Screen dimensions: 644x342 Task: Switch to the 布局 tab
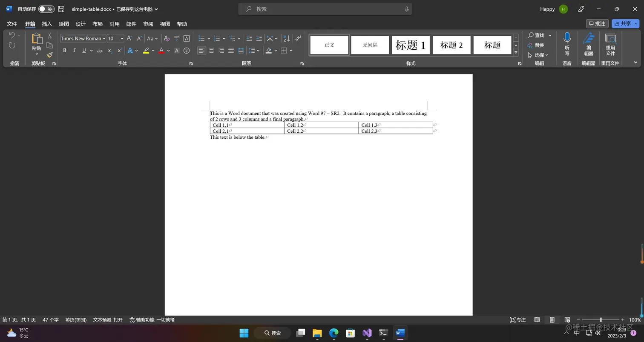pyautogui.click(x=98, y=24)
